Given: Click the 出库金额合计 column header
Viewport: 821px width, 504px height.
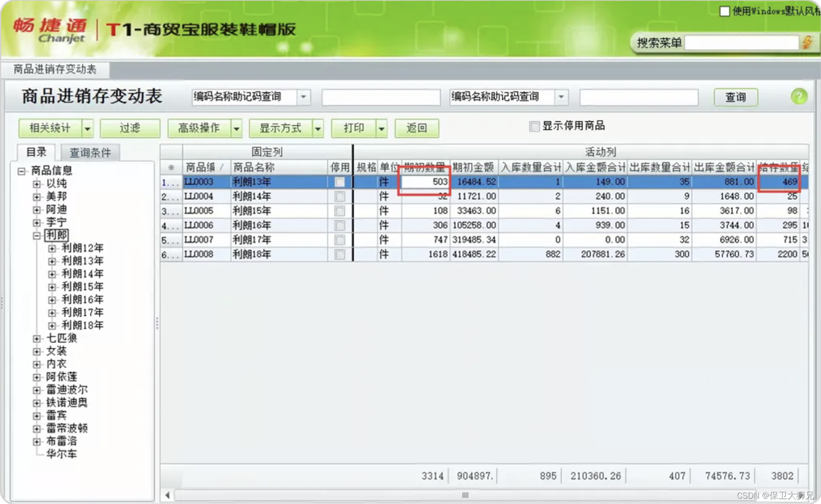Looking at the screenshot, I should pyautogui.click(x=724, y=168).
